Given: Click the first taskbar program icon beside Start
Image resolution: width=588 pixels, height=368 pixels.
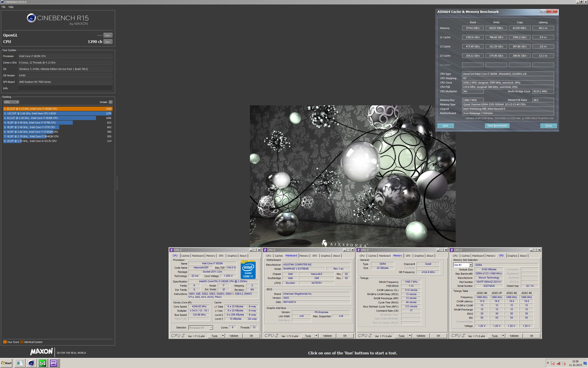Looking at the screenshot, I should pyautogui.click(x=20, y=363).
